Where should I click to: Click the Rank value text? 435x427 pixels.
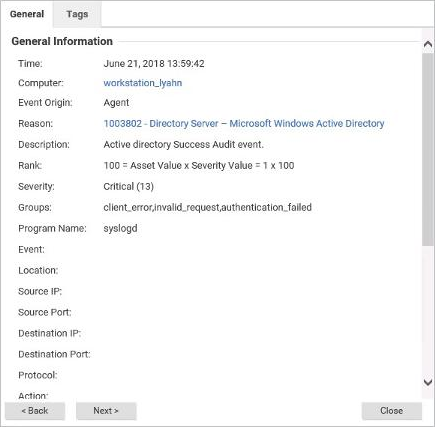pos(199,166)
